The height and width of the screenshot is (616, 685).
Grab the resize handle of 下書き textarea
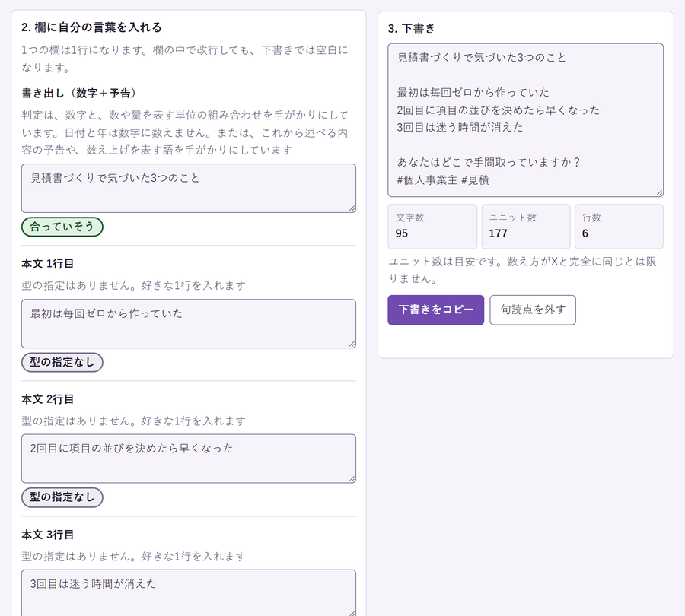pyautogui.click(x=659, y=192)
